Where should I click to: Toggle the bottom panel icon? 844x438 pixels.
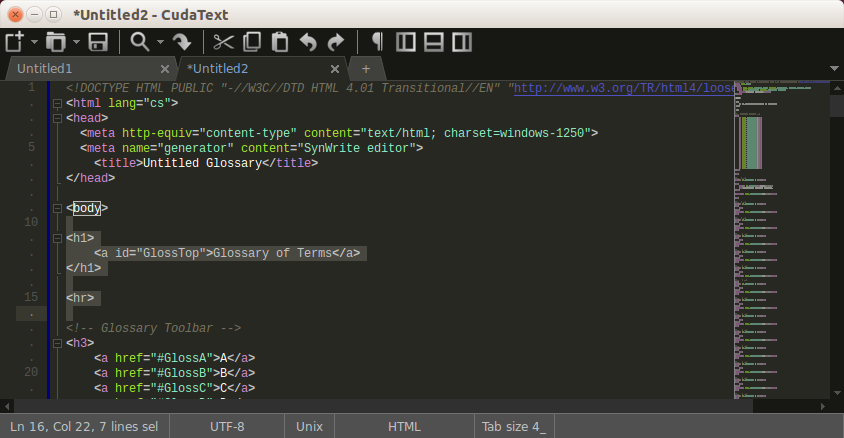pos(434,42)
